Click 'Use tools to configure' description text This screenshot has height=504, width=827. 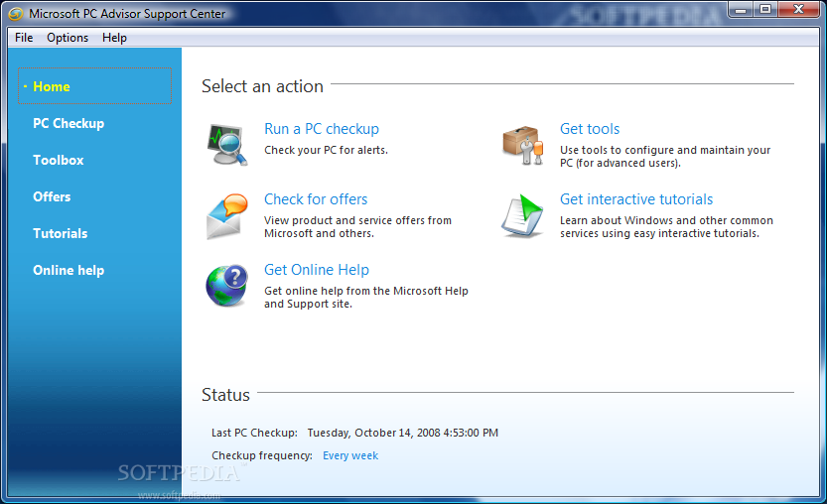(x=665, y=157)
